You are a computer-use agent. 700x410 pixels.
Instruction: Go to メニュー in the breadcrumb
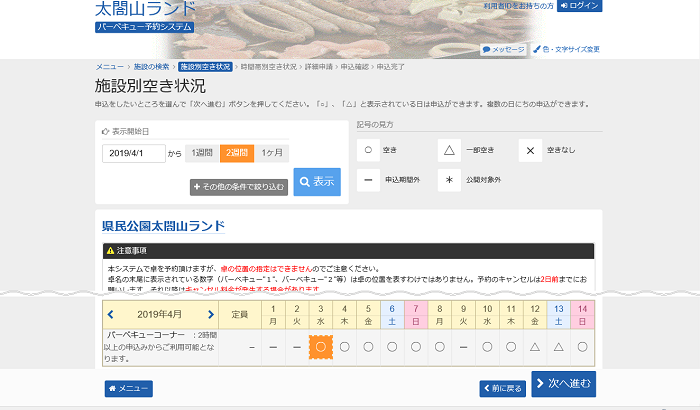point(109,67)
